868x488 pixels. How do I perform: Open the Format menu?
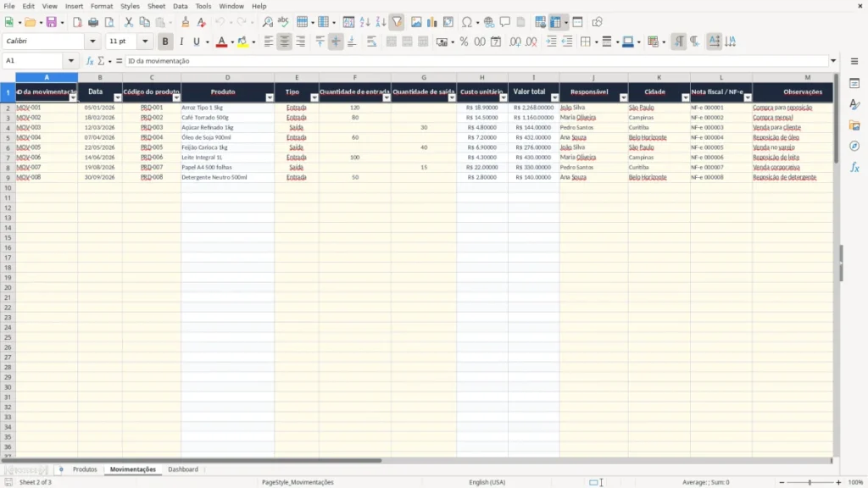point(102,6)
